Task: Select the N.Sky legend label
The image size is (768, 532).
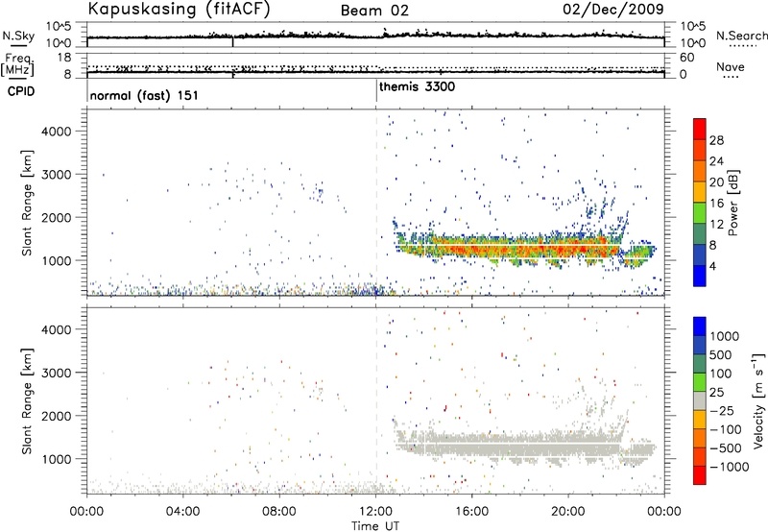Action: (x=18, y=36)
